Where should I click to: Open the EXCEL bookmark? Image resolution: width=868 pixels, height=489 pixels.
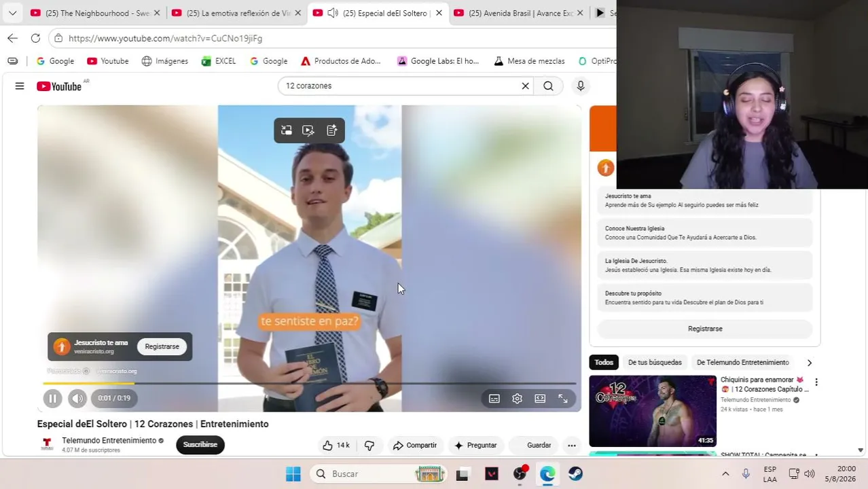pos(219,61)
